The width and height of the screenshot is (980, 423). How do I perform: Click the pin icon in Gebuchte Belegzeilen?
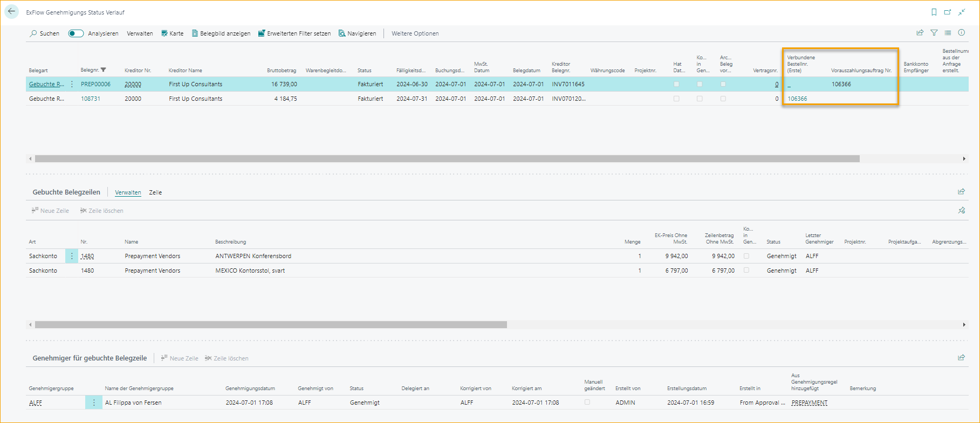coord(962,211)
